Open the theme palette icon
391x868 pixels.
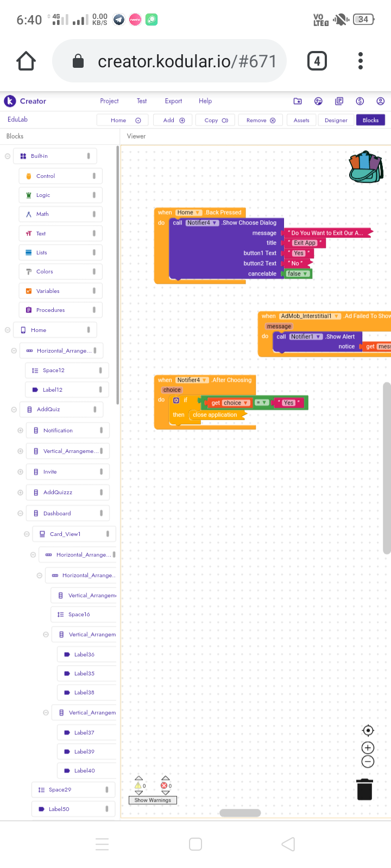(x=319, y=101)
